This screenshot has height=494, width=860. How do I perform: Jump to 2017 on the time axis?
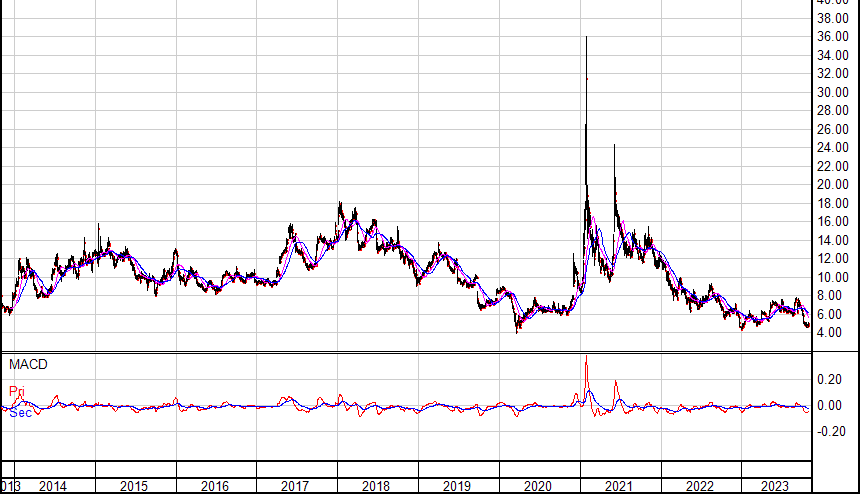pos(295,486)
